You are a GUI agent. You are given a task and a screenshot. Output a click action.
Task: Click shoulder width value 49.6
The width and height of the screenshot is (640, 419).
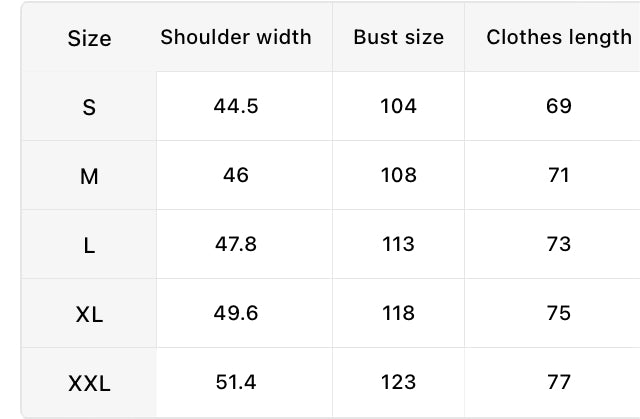(x=236, y=313)
